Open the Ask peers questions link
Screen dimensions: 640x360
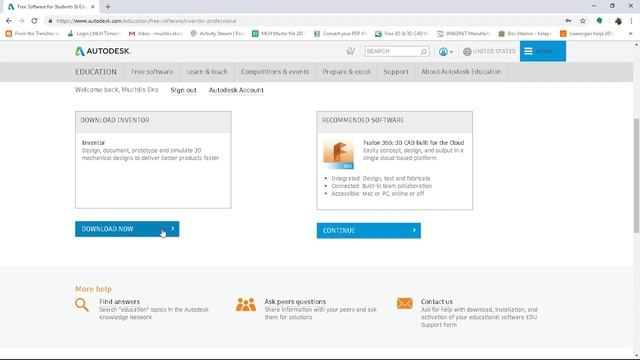click(295, 302)
